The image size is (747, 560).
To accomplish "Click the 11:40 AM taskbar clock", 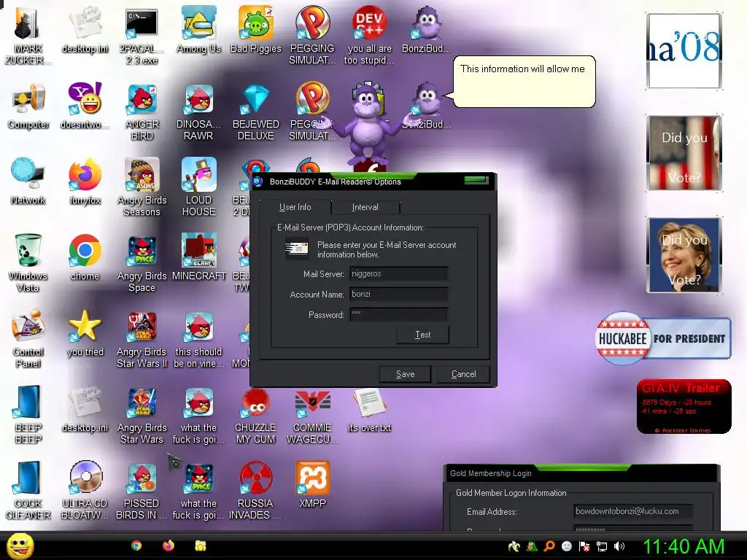I will [x=684, y=546].
